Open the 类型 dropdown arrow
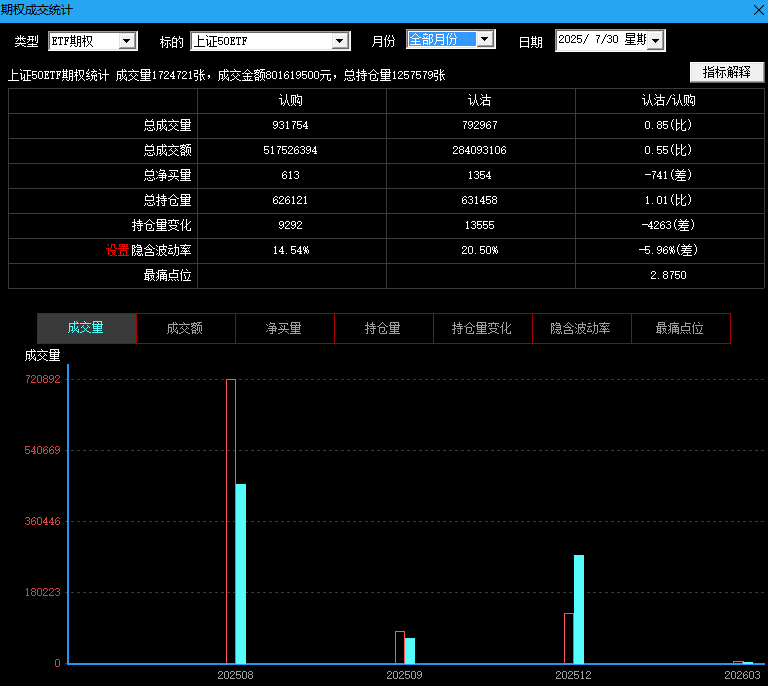 (x=126, y=41)
